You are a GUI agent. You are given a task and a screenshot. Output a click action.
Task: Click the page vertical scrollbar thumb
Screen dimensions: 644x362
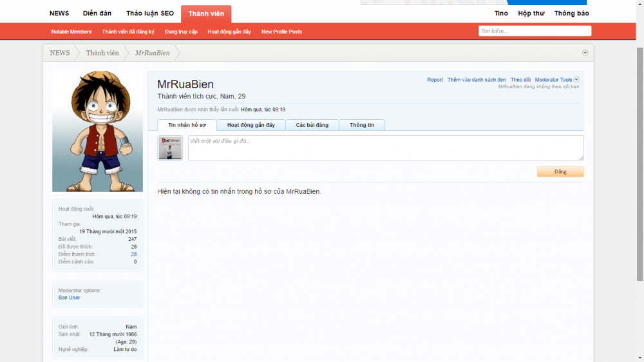640,164
